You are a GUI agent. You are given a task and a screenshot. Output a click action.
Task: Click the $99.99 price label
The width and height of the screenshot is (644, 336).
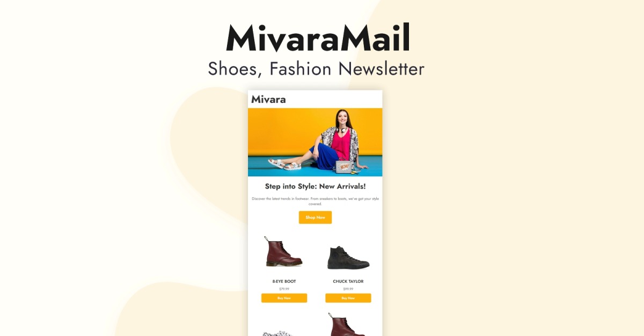(x=348, y=289)
